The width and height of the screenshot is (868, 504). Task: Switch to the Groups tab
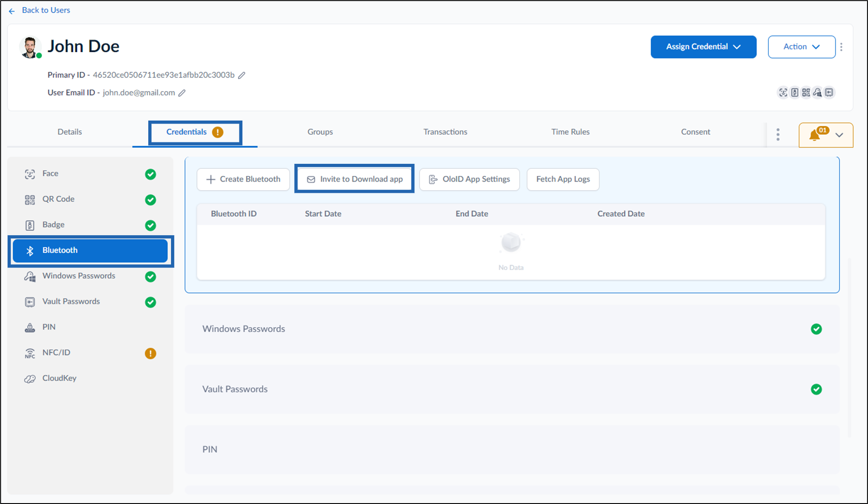pyautogui.click(x=320, y=132)
